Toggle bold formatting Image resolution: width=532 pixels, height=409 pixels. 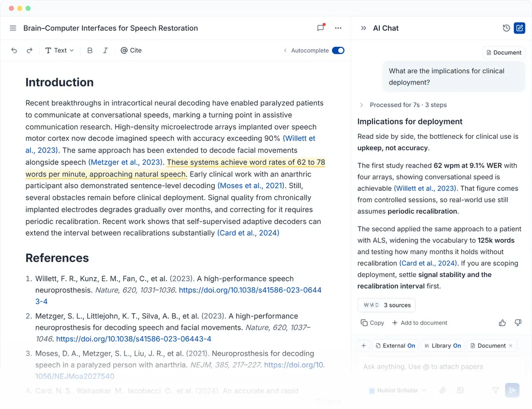point(89,51)
